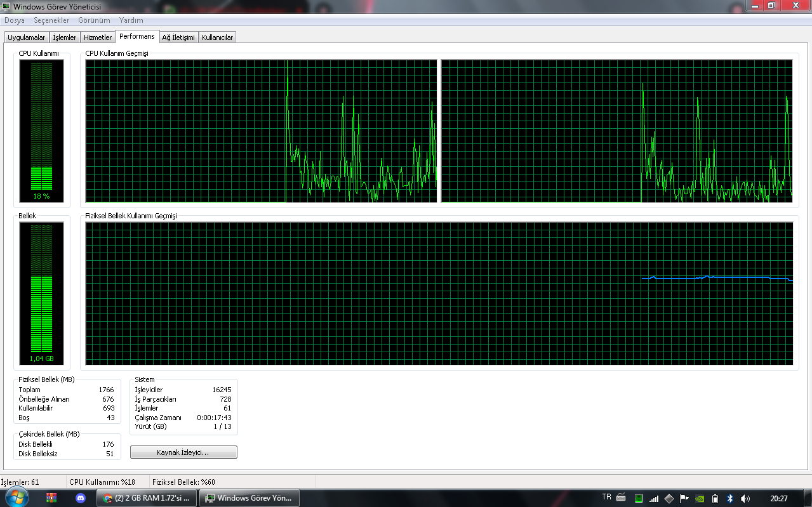Click the CPU Kullanım Geçmişi label
The image size is (812, 507).
117,53
